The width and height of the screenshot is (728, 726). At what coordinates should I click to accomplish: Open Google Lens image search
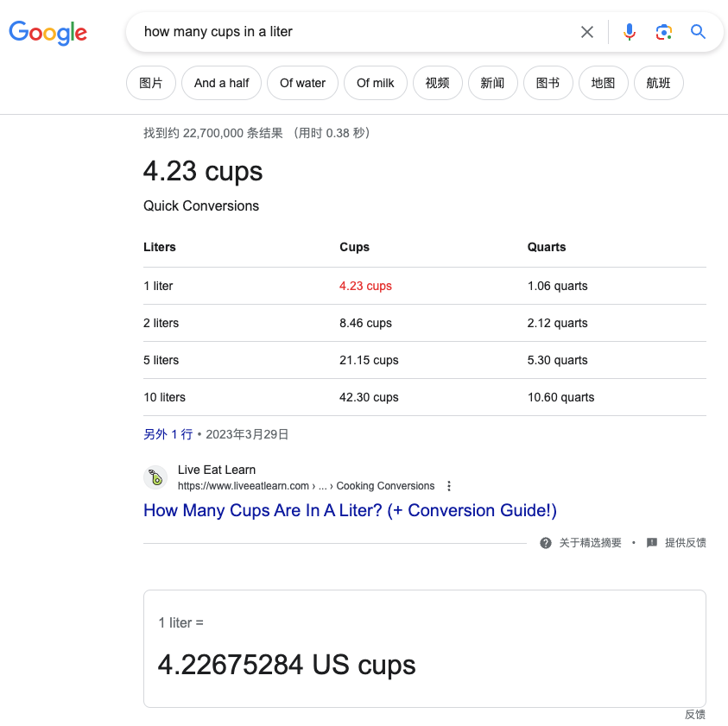663,31
